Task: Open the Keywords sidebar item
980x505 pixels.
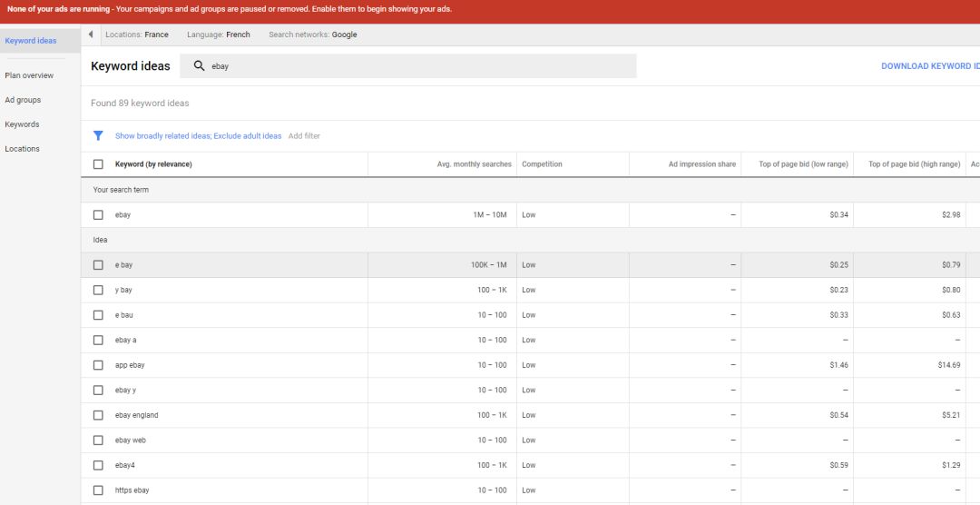Action: 22,124
